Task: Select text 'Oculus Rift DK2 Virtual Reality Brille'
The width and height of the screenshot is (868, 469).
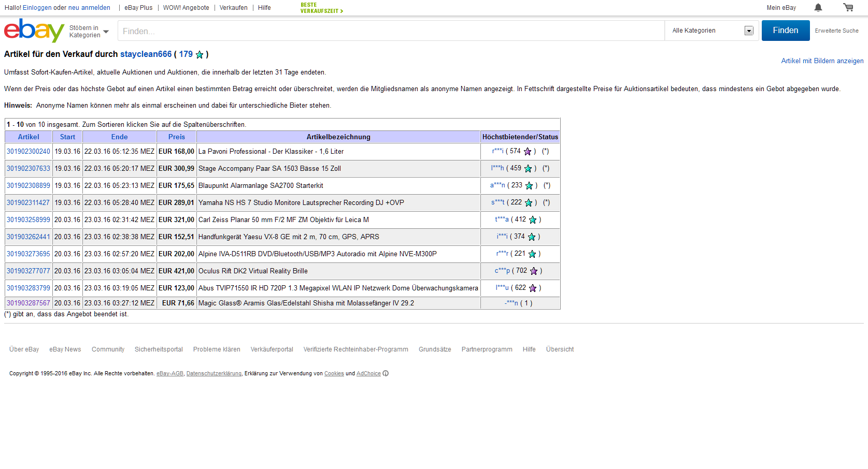Action: 253,271
